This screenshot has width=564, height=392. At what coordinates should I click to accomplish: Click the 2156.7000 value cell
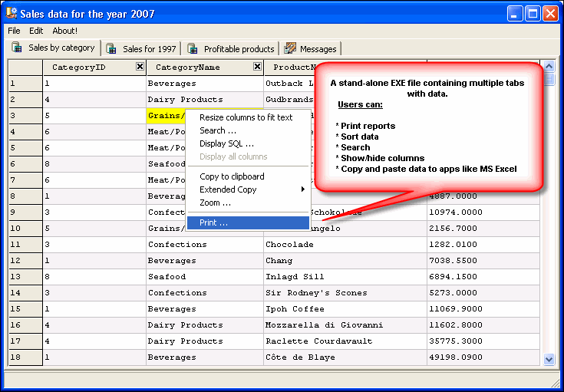(x=483, y=229)
